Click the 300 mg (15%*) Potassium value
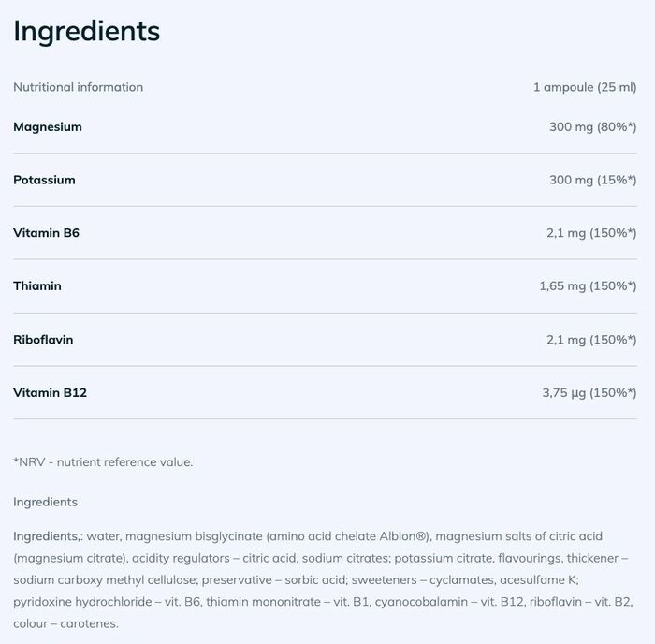The height and width of the screenshot is (644, 655). [592, 180]
